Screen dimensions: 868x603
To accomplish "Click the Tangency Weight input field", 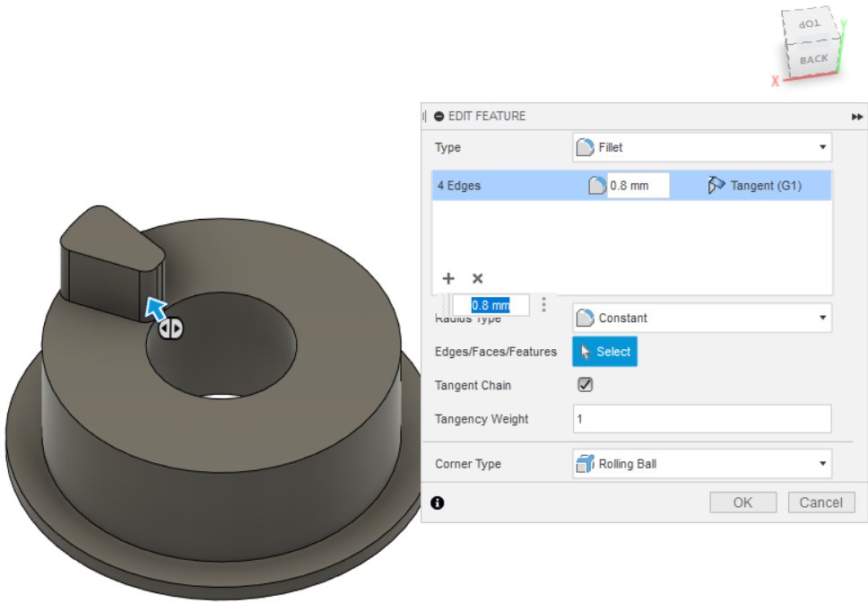I will (701, 419).
